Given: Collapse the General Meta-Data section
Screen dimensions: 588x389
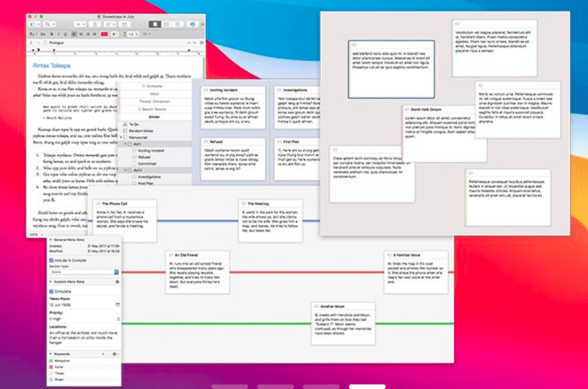Looking at the screenshot, I should [50, 239].
